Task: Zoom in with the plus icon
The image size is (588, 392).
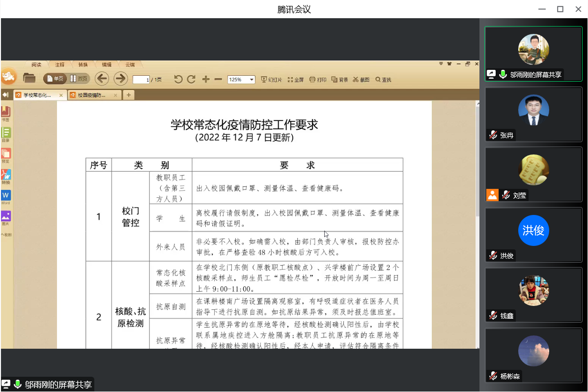Action: click(206, 79)
